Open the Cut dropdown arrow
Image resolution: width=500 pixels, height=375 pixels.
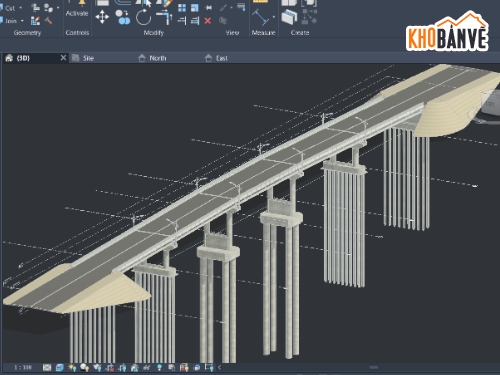21,8
